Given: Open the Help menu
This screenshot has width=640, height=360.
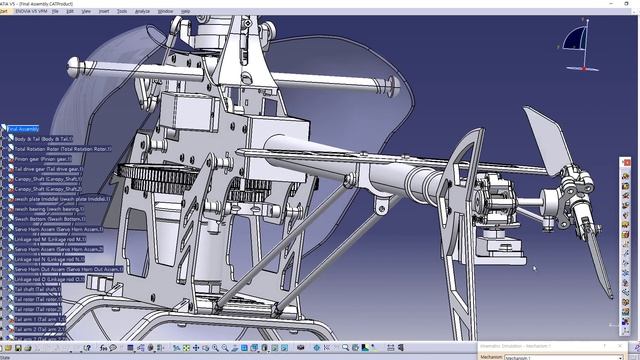Looking at the screenshot, I should click(185, 11).
